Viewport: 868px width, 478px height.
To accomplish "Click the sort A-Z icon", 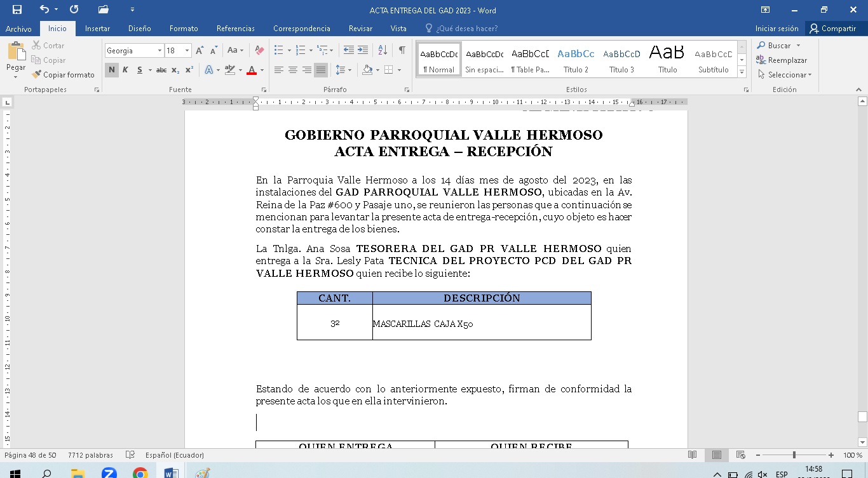I will pos(383,50).
